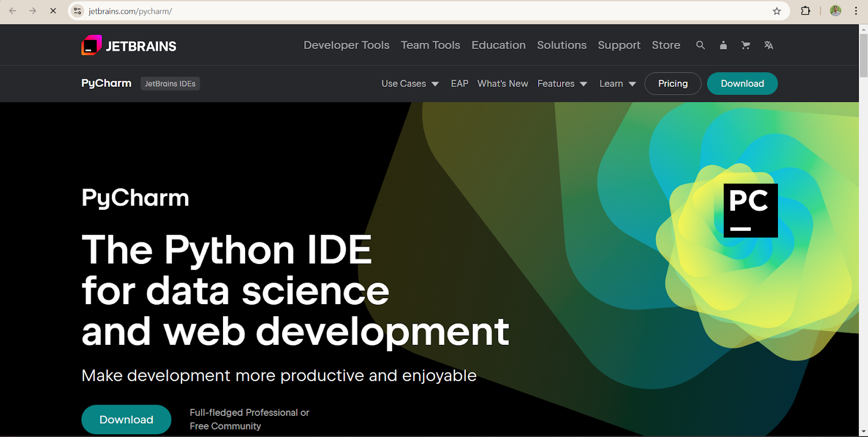Click the large PyCharm hero title

click(x=135, y=198)
